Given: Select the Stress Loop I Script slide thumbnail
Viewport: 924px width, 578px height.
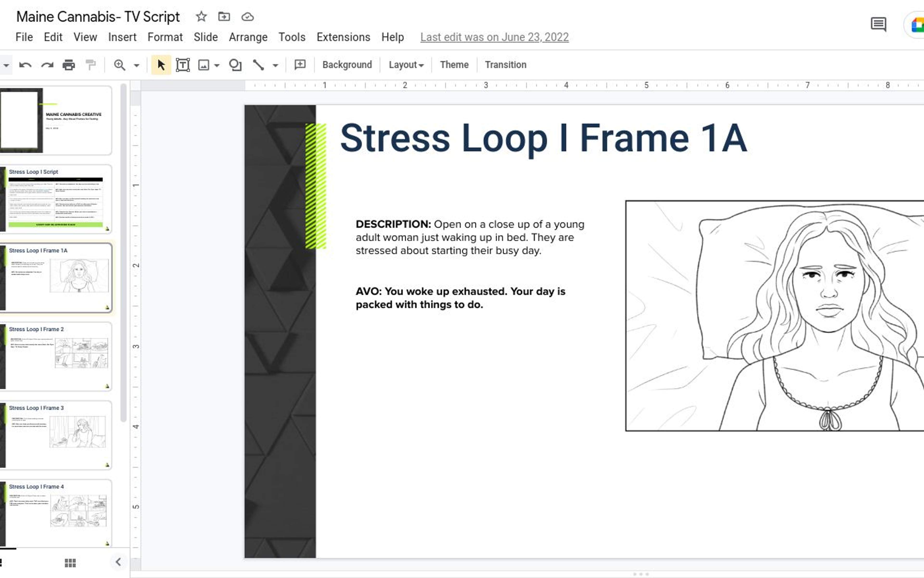Looking at the screenshot, I should coord(56,199).
